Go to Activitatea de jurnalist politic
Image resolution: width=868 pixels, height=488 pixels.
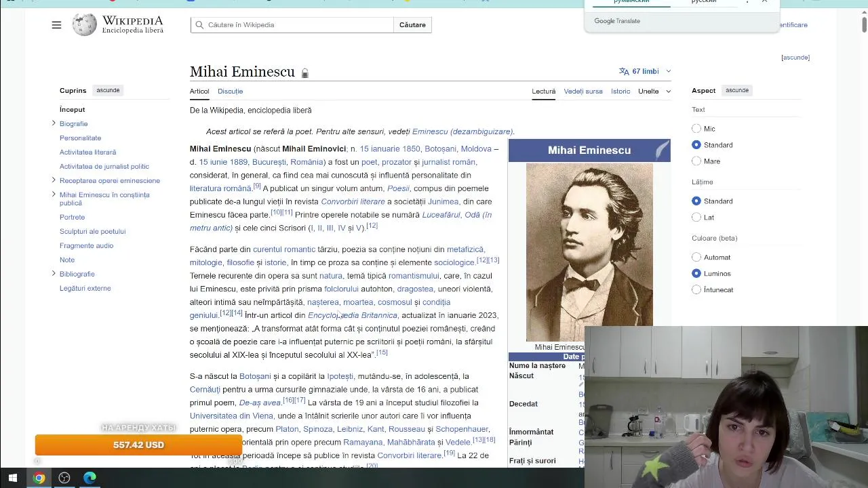(104, 166)
